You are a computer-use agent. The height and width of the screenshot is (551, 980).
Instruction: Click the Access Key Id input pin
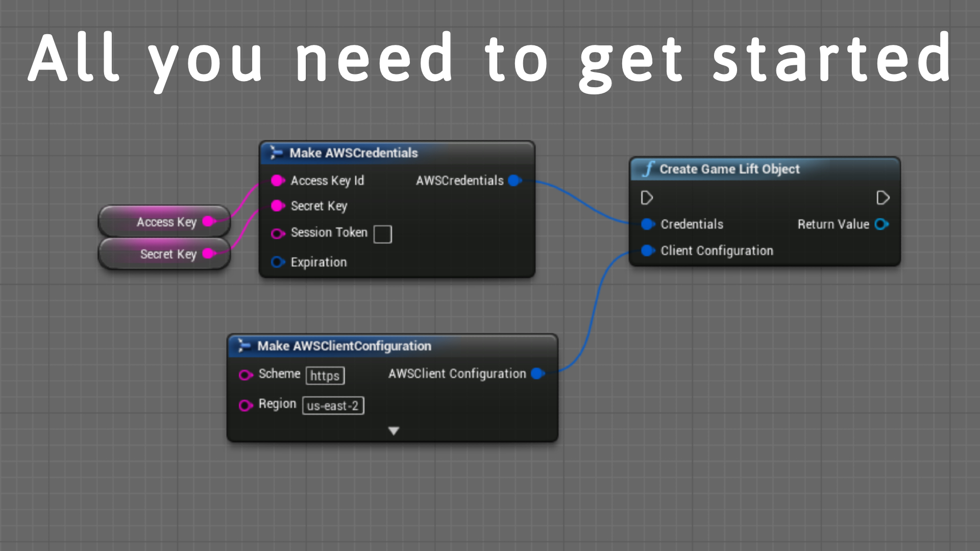278,180
